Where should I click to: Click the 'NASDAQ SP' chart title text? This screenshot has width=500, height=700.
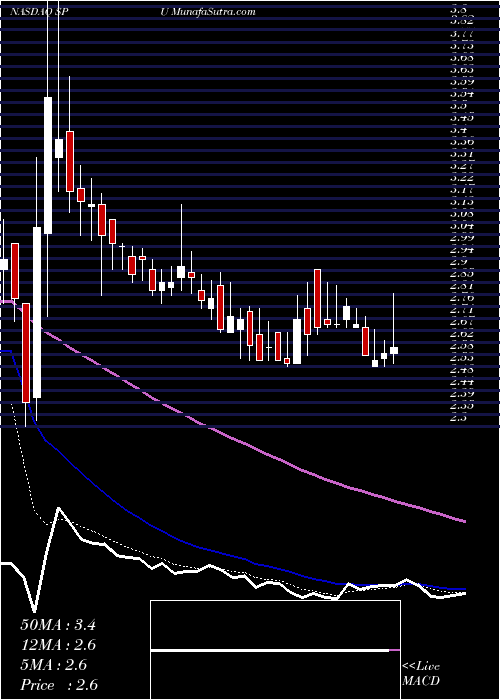click(x=38, y=12)
